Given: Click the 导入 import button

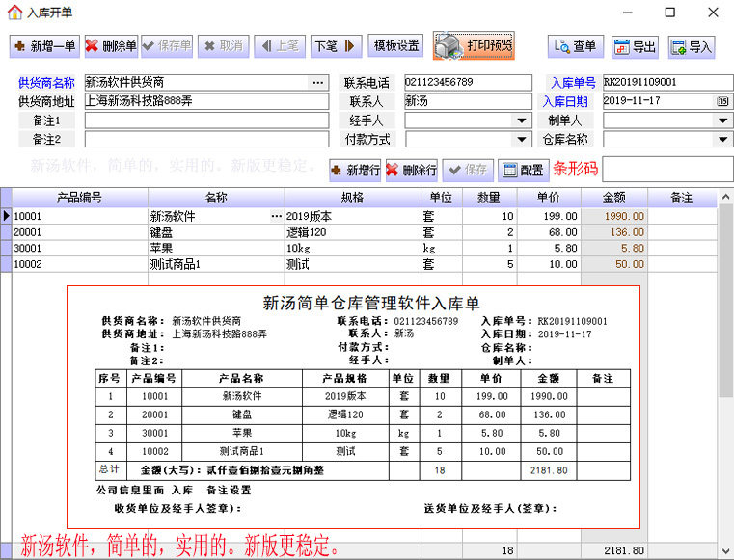Looking at the screenshot, I should tap(692, 47).
